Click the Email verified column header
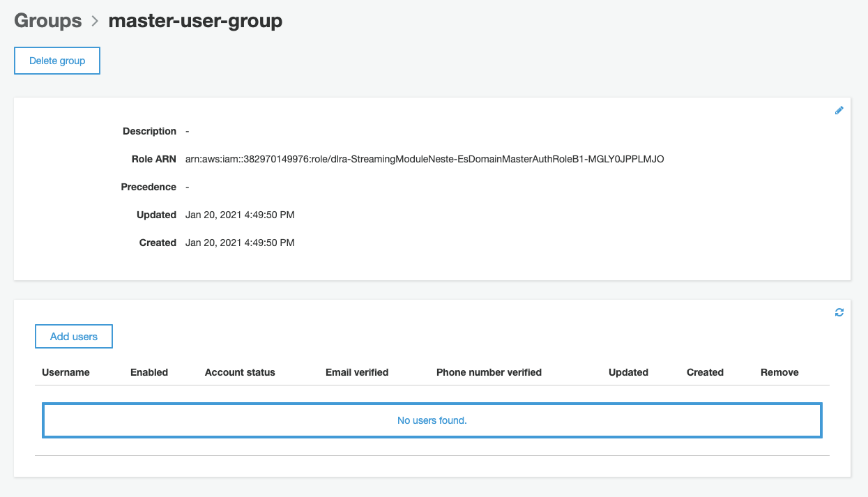 [x=357, y=372]
